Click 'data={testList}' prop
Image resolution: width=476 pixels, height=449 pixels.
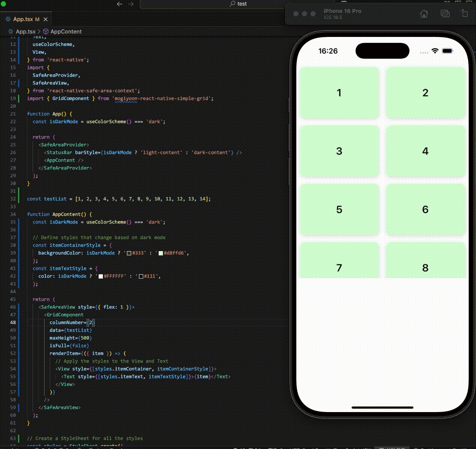[x=71, y=330]
